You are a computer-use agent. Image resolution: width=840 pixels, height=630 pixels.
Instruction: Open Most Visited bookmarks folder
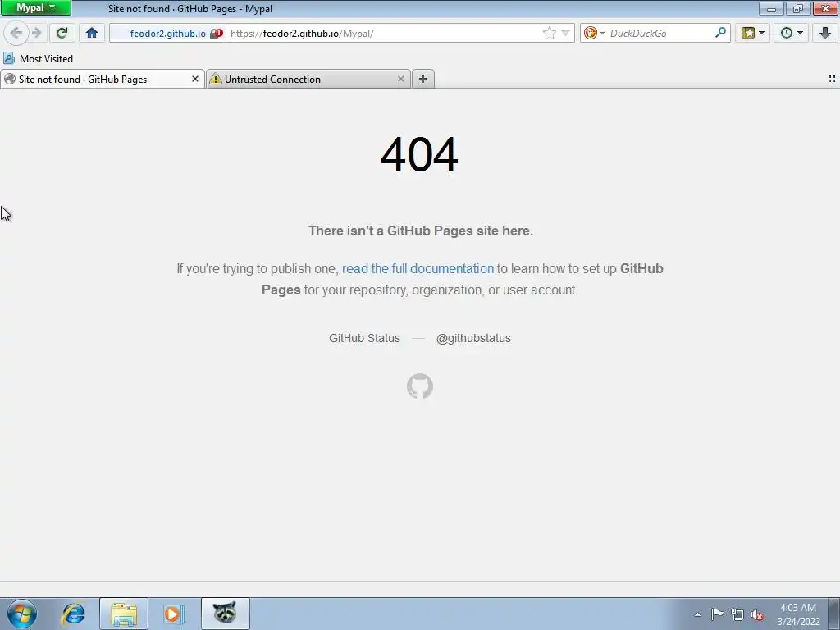(x=38, y=58)
